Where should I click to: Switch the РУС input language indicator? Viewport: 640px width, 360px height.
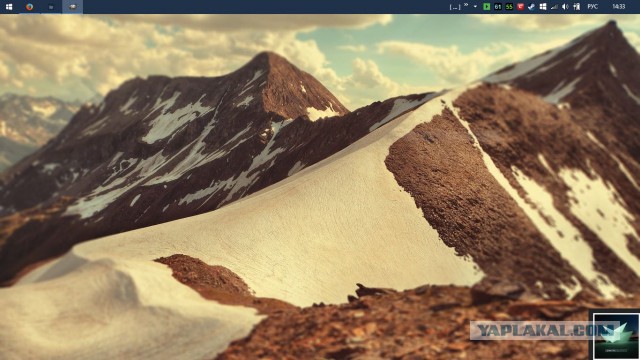tap(593, 7)
